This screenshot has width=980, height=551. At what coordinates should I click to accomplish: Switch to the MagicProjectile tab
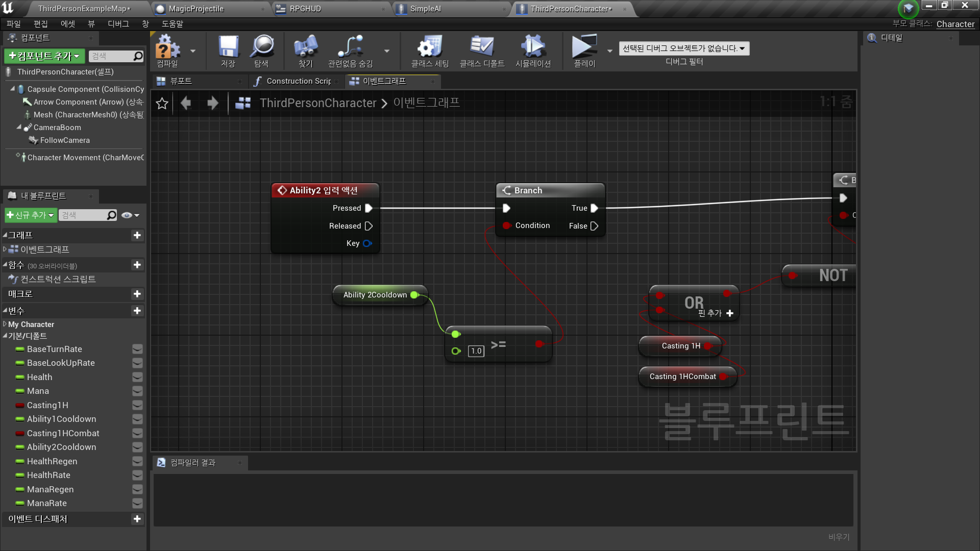(197, 9)
